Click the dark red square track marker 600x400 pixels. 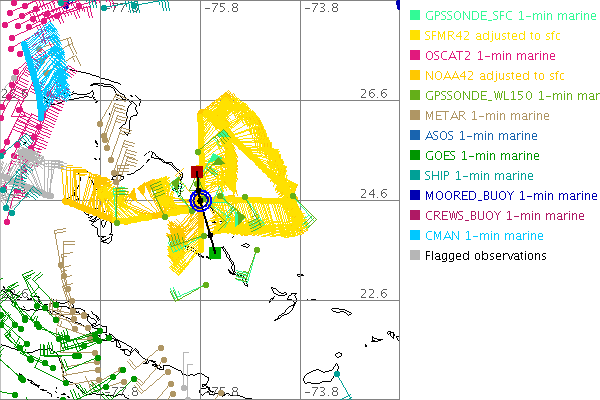(x=197, y=172)
